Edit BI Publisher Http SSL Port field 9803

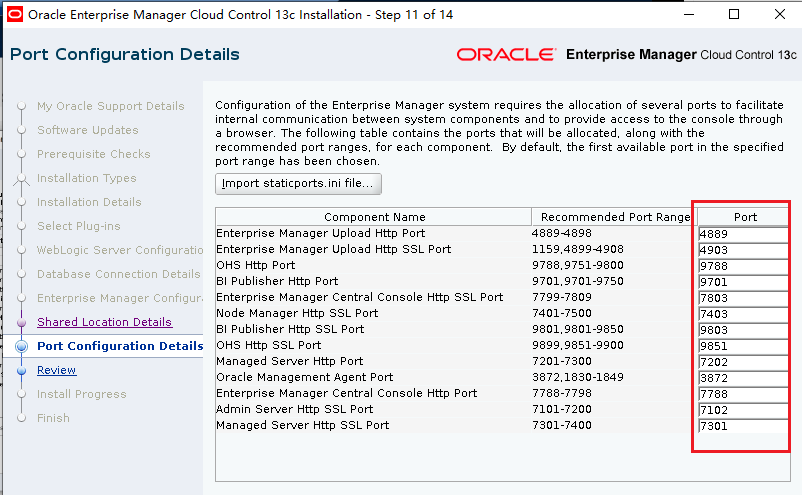point(743,330)
